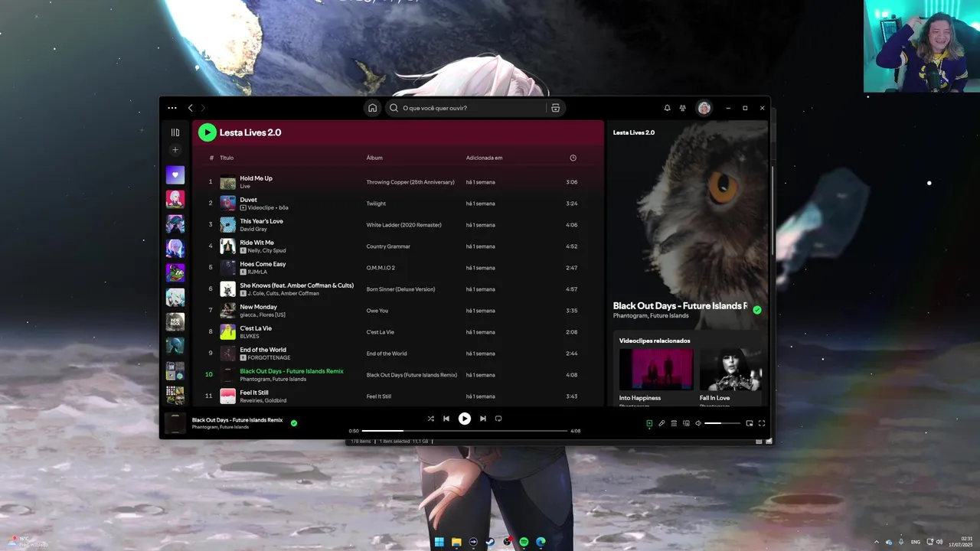This screenshot has height=551, width=980.
Task: Open Throwing Copper (25th Anniversary) album link
Action: tap(410, 182)
